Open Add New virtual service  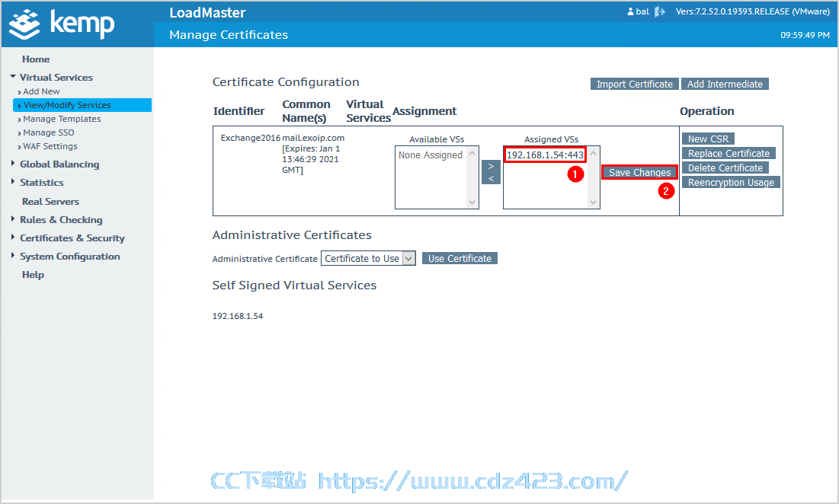(x=41, y=91)
